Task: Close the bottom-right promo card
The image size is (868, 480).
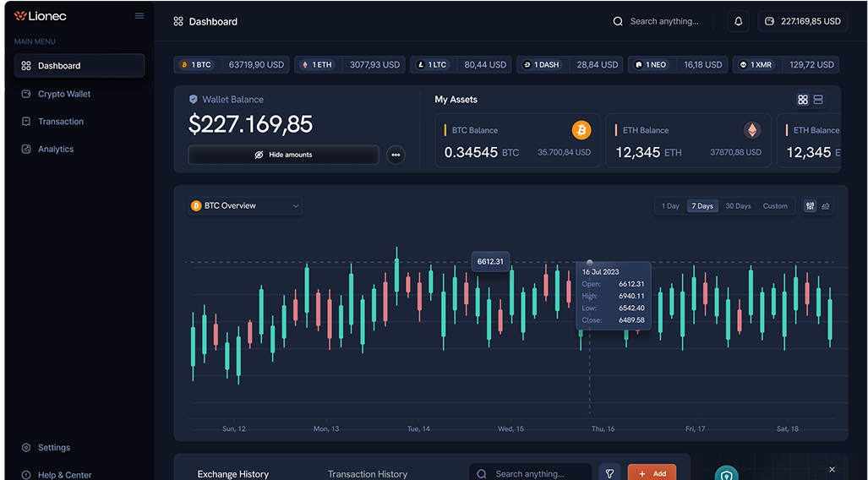Action: coord(832,470)
